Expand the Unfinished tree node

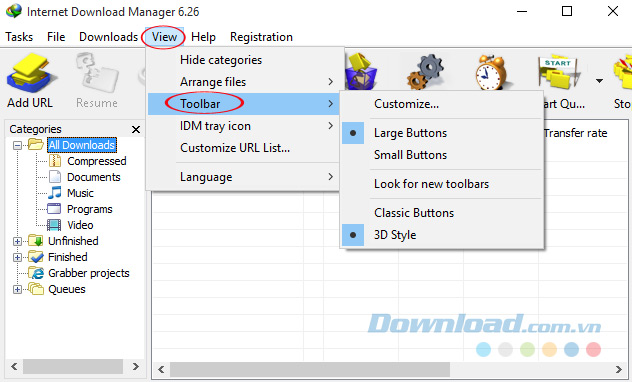17,241
